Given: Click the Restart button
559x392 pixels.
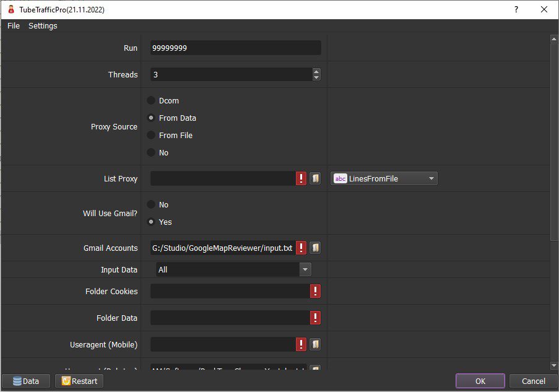Looking at the screenshot, I should click(79, 381).
